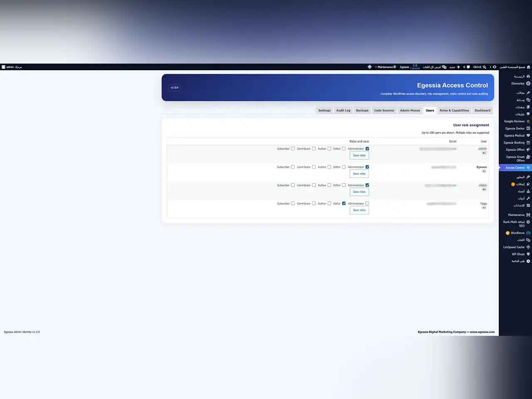Screen dimensions: 532x399
Task: Open the Backups tab
Action: click(362, 111)
